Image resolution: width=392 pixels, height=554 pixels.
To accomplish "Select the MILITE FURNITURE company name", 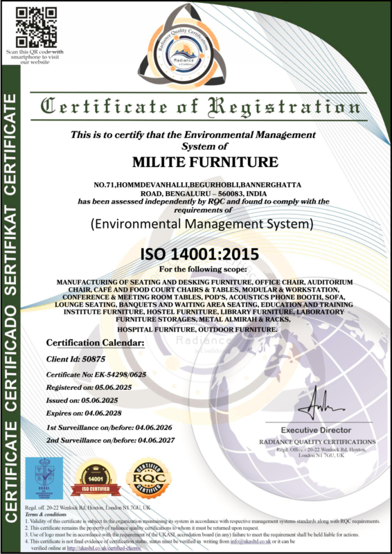I will click(206, 162).
